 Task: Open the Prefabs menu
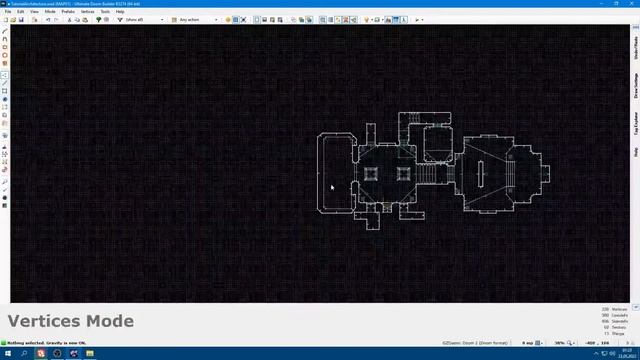tap(68, 11)
